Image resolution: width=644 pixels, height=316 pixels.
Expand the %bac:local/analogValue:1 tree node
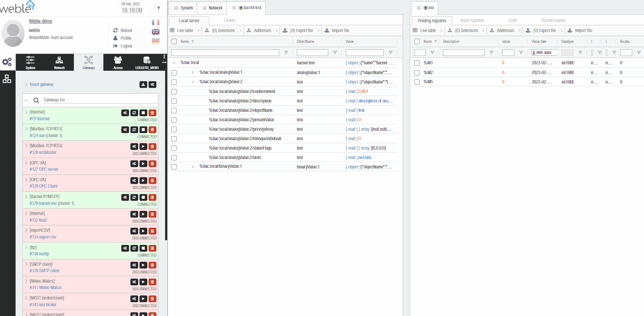tap(192, 72)
